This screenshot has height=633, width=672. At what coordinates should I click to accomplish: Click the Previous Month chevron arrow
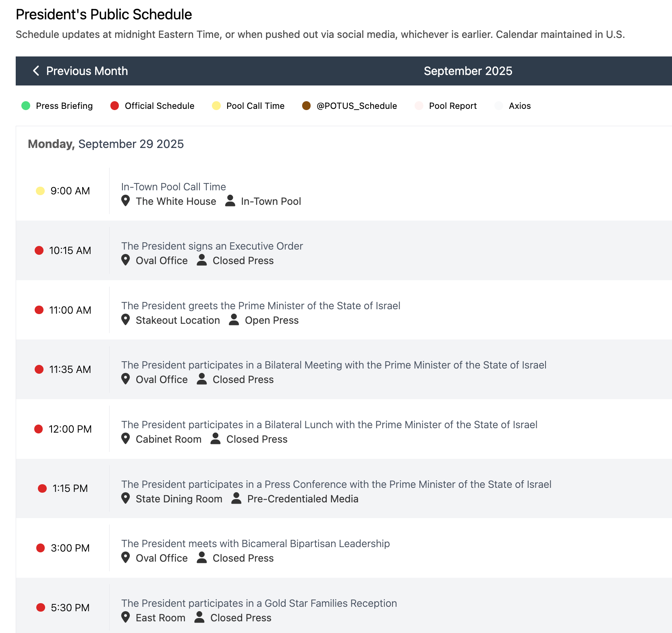[x=36, y=71]
